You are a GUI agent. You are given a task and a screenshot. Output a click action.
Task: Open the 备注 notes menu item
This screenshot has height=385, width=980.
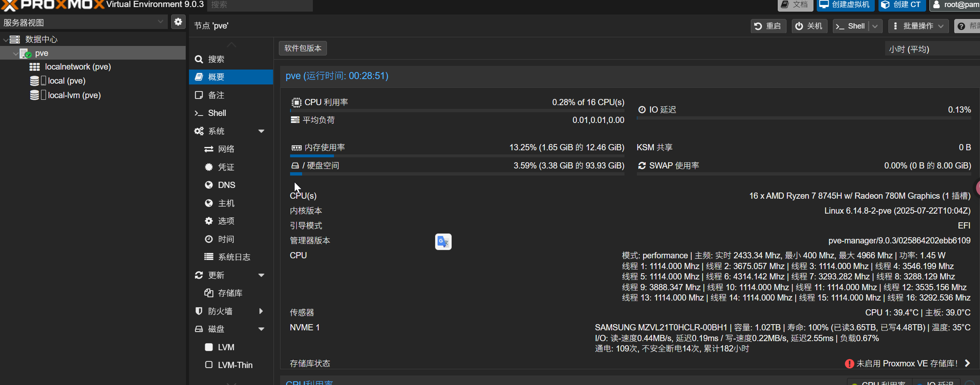pos(231,95)
